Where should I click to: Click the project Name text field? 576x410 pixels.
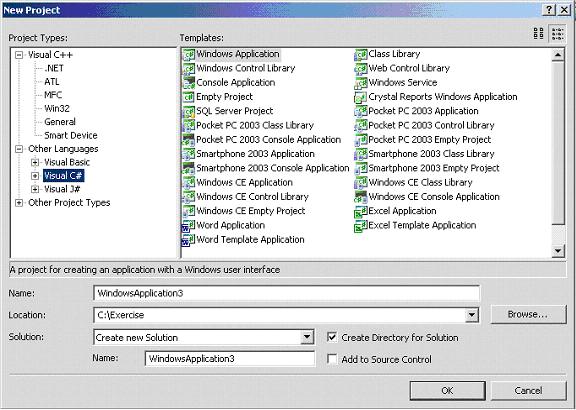click(287, 293)
